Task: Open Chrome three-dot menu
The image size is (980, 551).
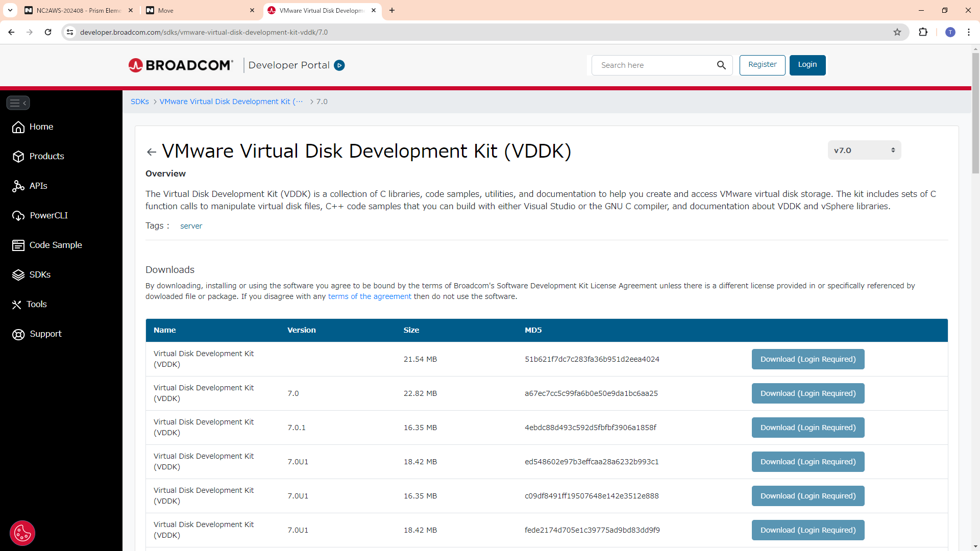Action: [x=968, y=32]
